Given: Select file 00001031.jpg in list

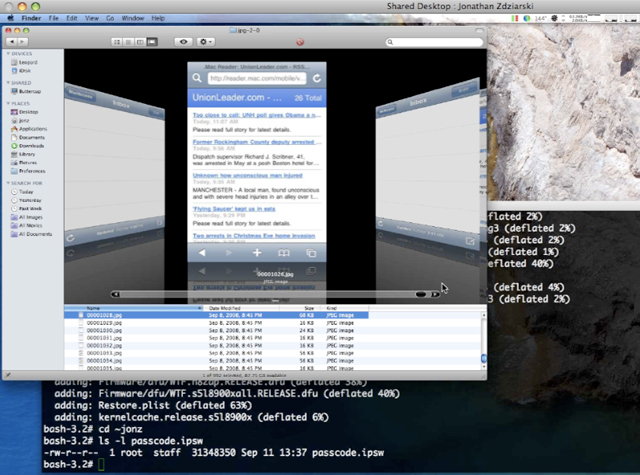Looking at the screenshot, I should coord(102,339).
